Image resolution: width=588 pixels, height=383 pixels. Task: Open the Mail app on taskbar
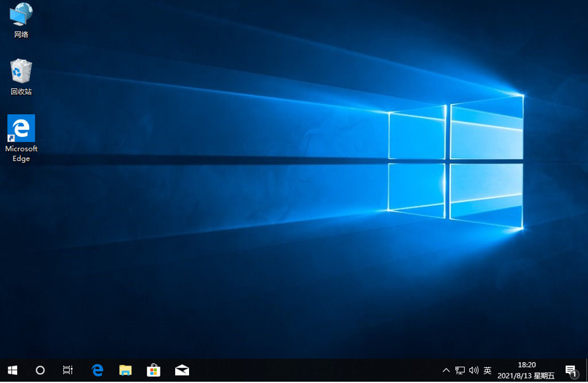[x=182, y=370]
